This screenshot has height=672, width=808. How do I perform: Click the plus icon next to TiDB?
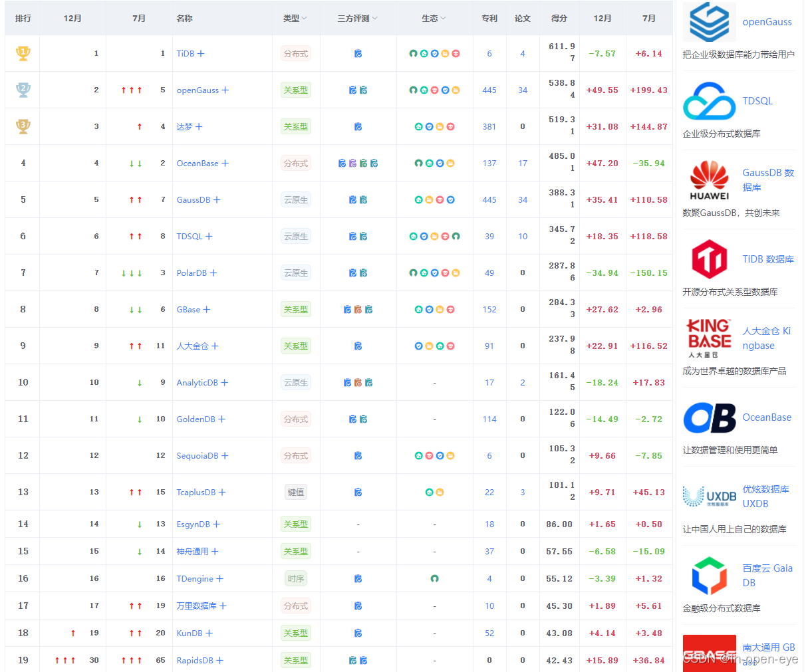tap(201, 54)
